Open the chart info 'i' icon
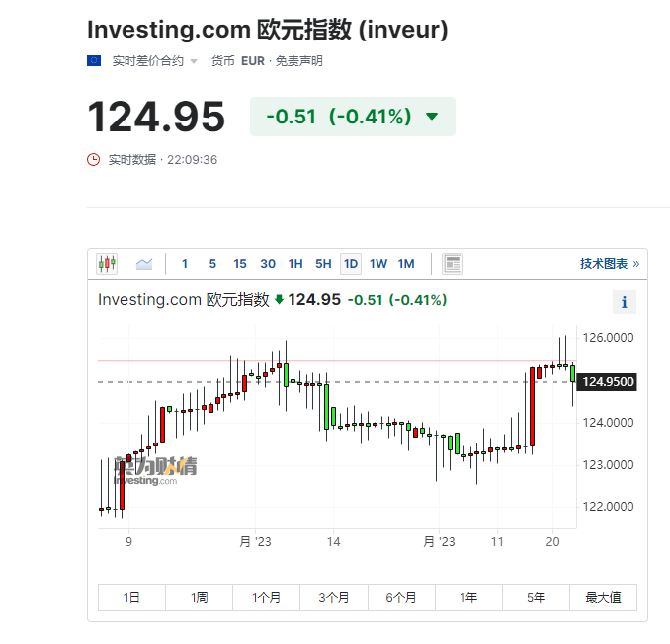 click(x=625, y=302)
